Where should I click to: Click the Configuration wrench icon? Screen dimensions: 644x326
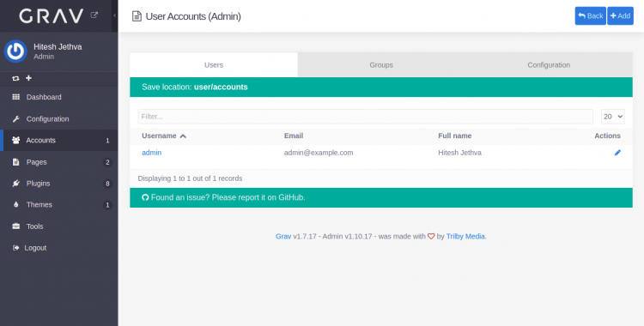[x=16, y=119]
